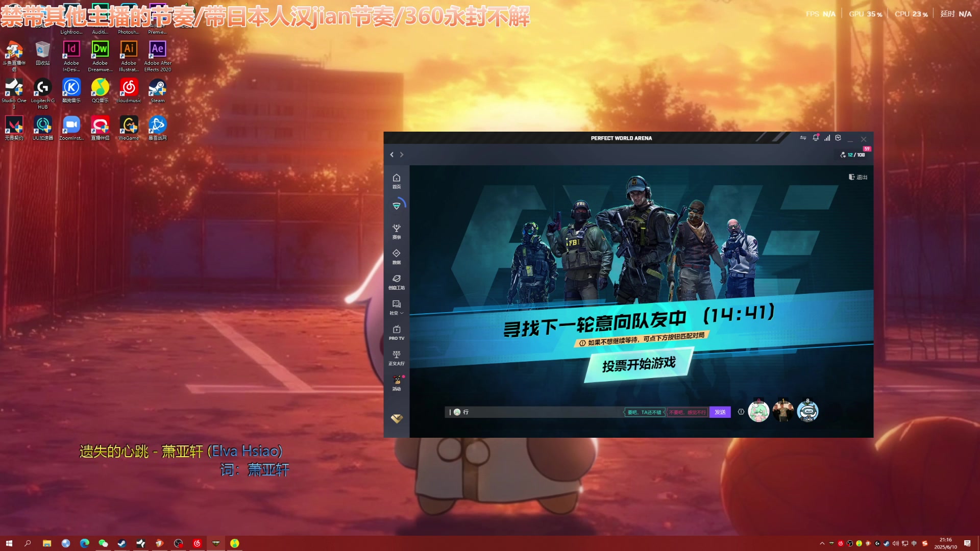The image size is (980, 551).
Task: Open the Windows notification center icon
Action: pyautogui.click(x=967, y=543)
